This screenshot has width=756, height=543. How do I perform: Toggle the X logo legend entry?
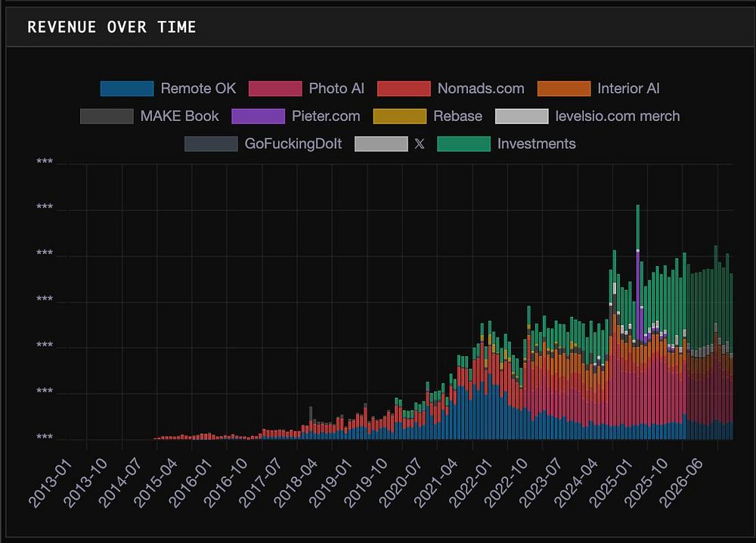tap(420, 144)
